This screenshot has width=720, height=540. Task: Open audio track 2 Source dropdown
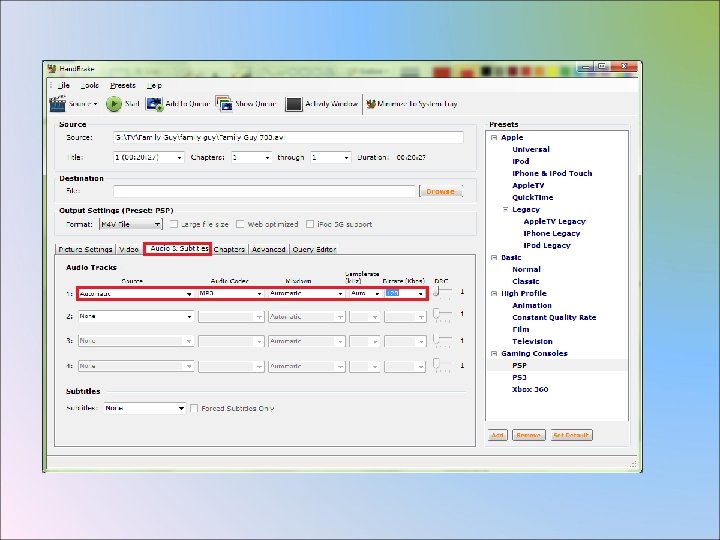pyautogui.click(x=135, y=316)
